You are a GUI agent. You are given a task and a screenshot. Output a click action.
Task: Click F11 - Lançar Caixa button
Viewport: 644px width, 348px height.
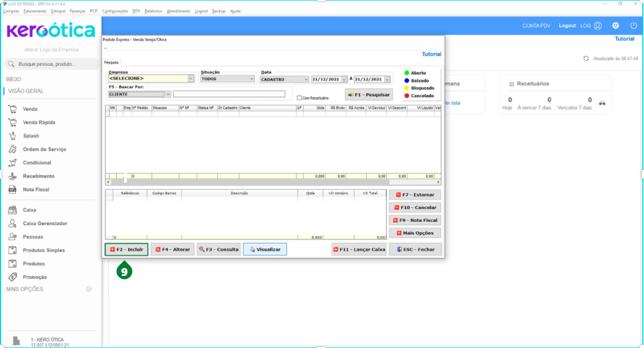click(359, 249)
